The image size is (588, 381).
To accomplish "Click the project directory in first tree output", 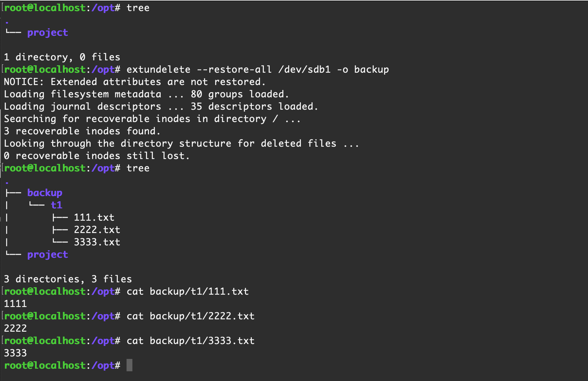I will coord(48,33).
